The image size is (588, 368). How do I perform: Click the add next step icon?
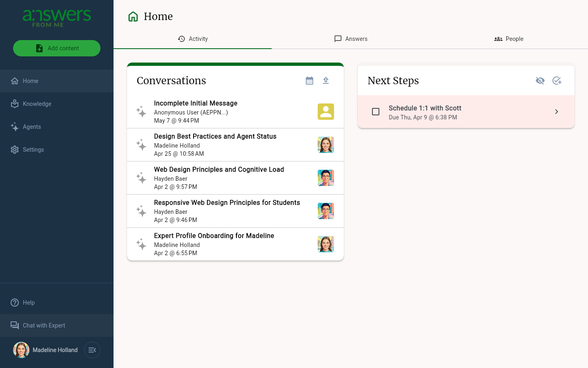point(557,81)
